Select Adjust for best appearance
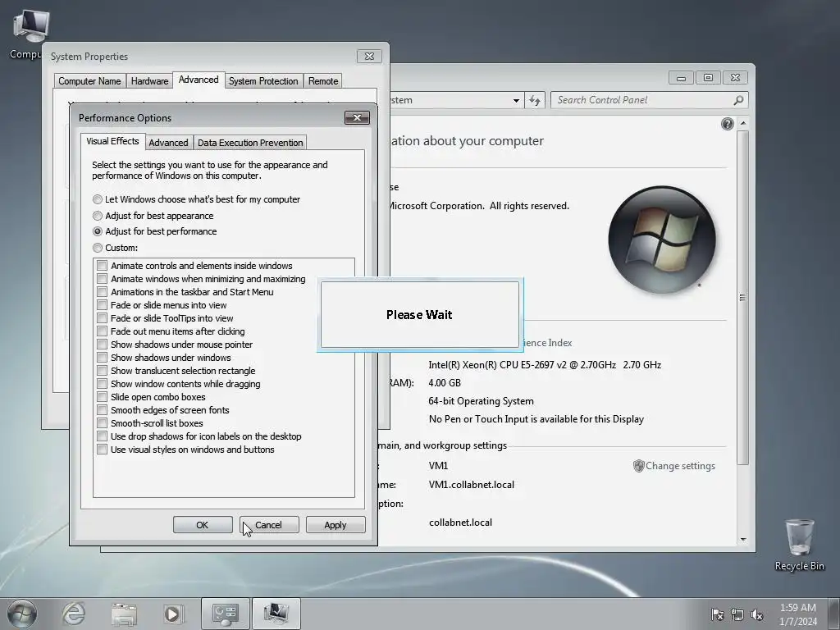This screenshot has width=840, height=630. tap(98, 216)
